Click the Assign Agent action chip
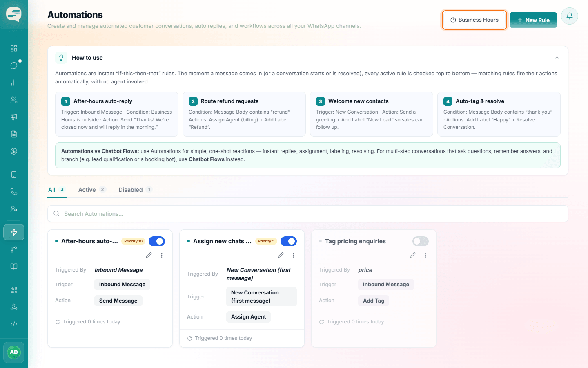The width and height of the screenshot is (588, 368). click(x=248, y=317)
